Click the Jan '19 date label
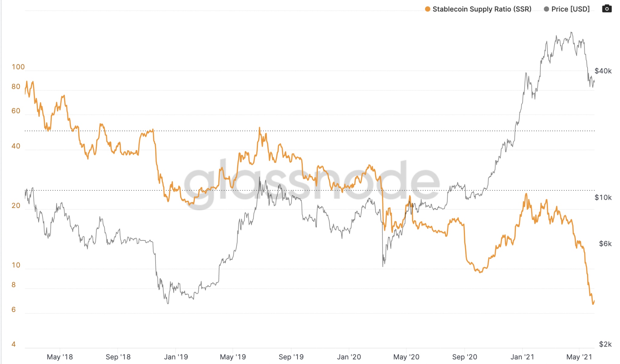Viewport: 620px width, 364px height. tap(176, 357)
